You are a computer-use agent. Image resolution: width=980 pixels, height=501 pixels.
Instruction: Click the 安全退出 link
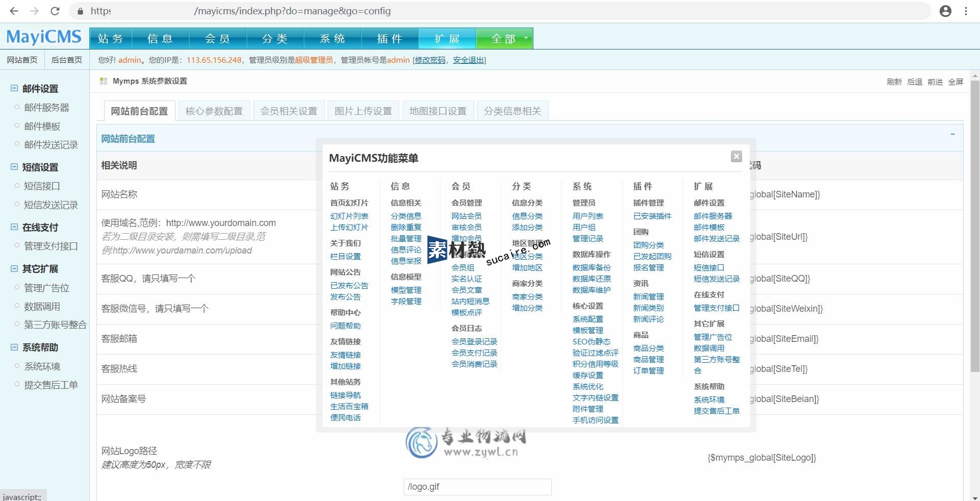click(468, 60)
